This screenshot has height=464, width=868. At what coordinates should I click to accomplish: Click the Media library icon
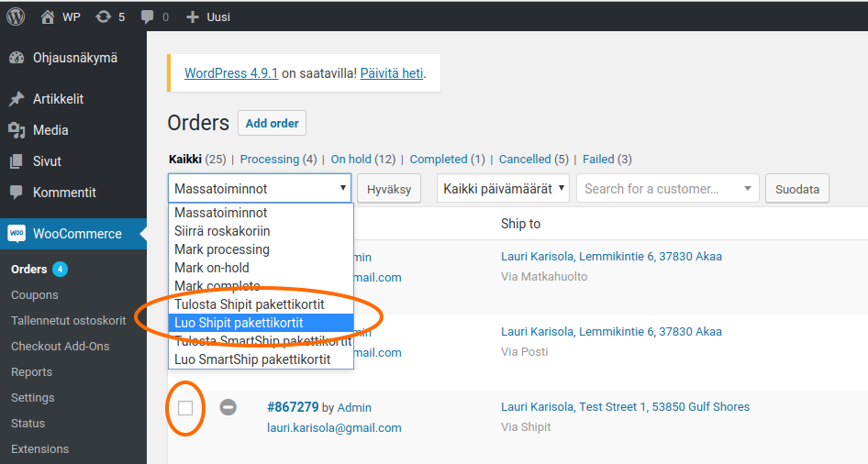[x=17, y=130]
